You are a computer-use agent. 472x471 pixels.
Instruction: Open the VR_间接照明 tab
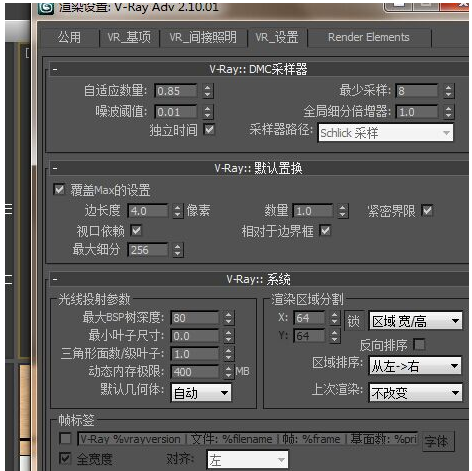point(203,37)
